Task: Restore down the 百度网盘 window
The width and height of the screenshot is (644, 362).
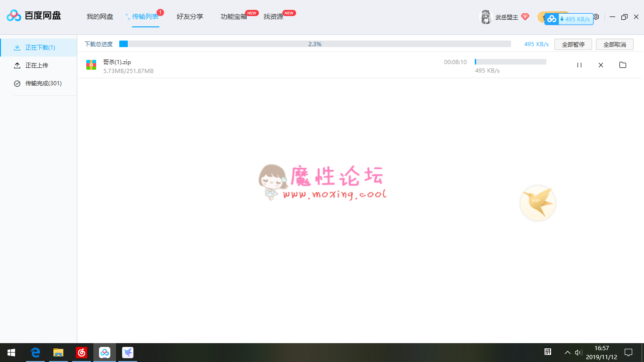Action: click(624, 17)
